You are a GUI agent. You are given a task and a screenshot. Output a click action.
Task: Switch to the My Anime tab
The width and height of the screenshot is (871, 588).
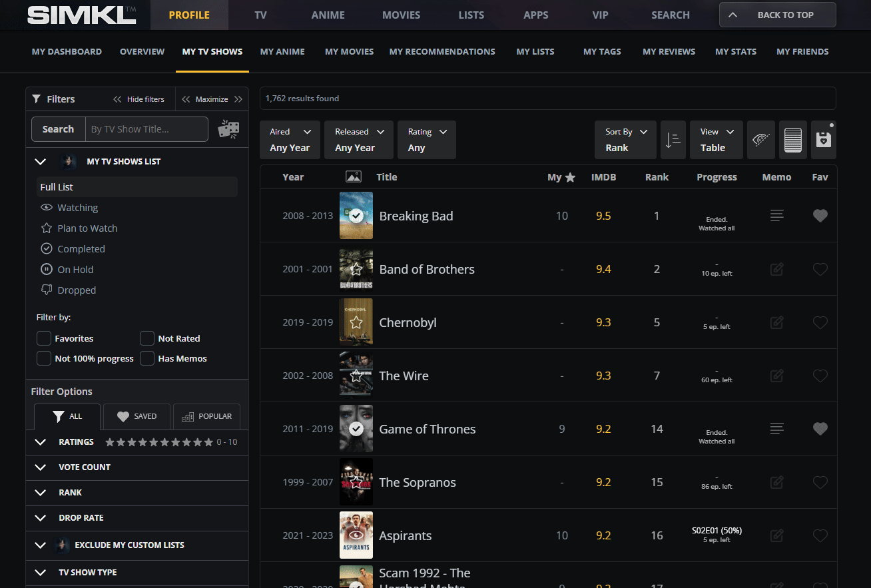[x=282, y=51]
